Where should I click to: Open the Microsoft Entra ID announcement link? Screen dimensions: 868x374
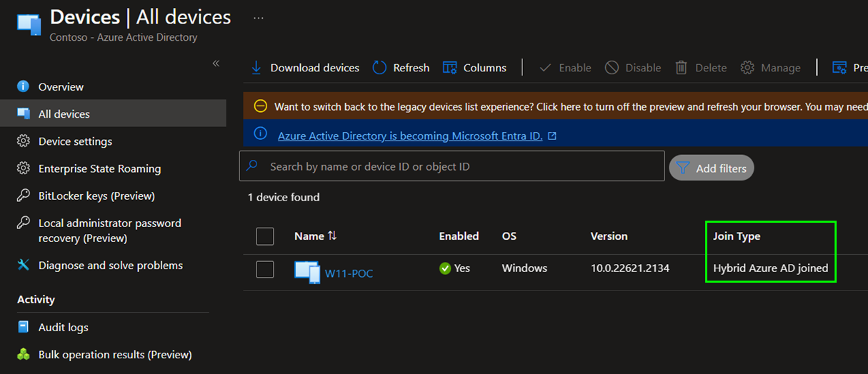point(410,136)
